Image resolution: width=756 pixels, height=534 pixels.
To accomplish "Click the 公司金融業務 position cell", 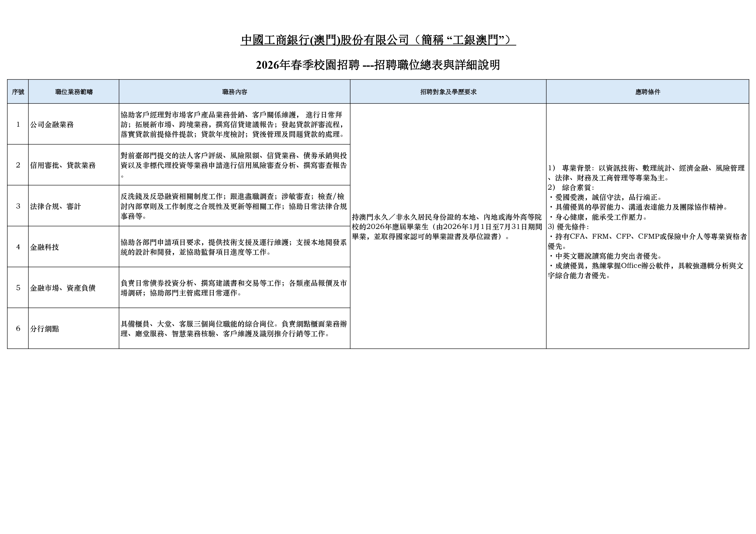I will click(x=52, y=125).
